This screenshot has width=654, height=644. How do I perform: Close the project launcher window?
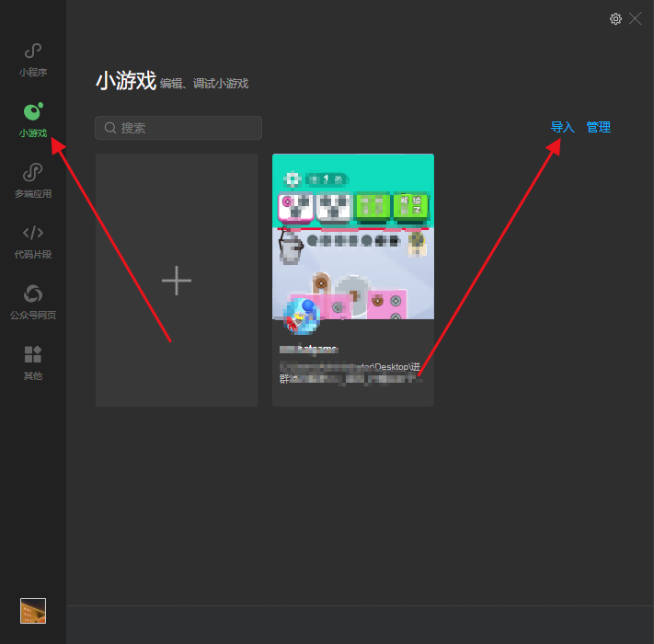[636, 18]
